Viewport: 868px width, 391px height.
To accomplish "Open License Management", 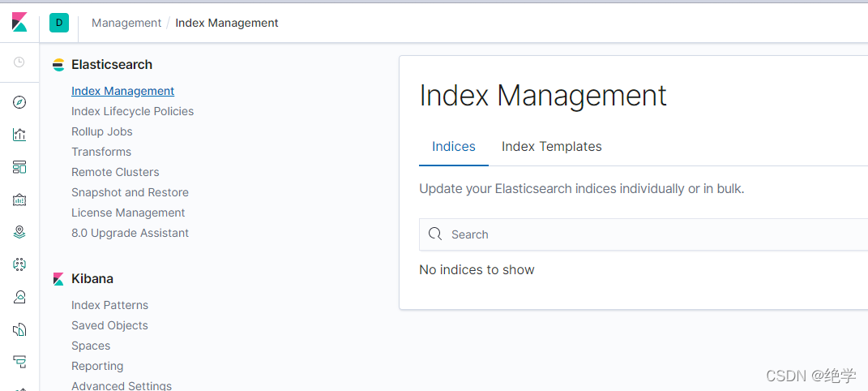I will (128, 213).
